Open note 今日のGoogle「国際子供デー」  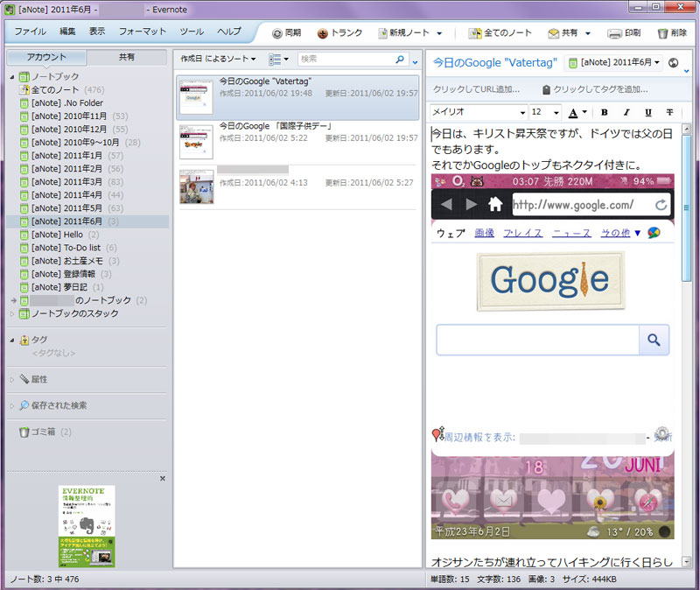(297, 143)
